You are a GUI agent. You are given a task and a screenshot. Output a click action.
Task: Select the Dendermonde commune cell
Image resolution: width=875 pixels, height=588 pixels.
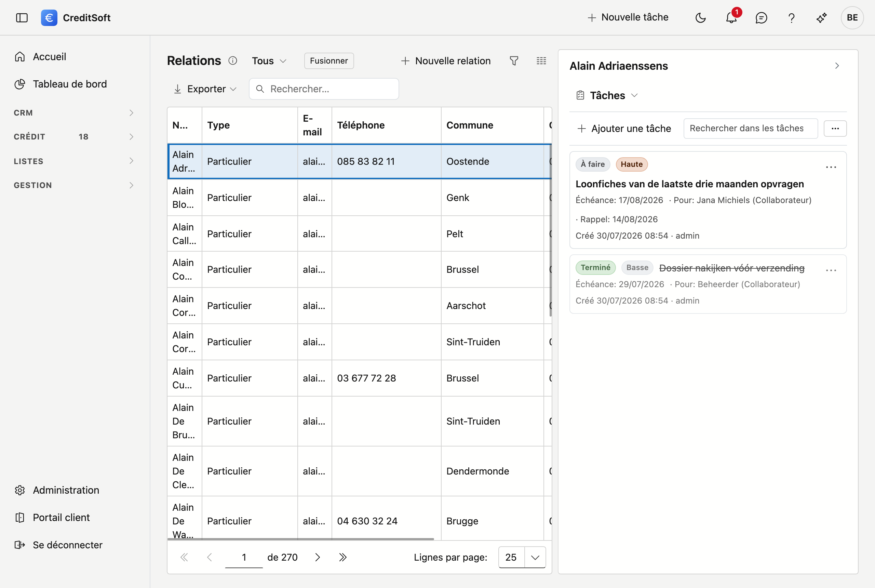point(492,471)
